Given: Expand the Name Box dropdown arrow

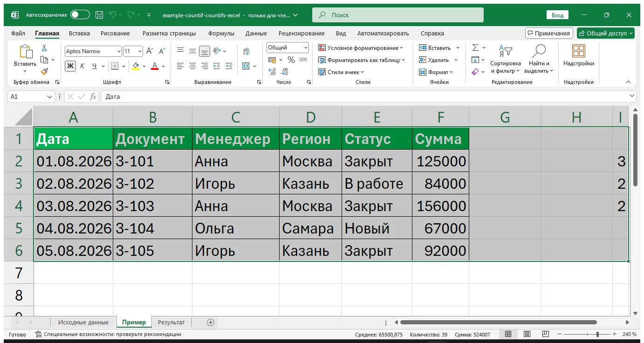Looking at the screenshot, I should [x=50, y=96].
